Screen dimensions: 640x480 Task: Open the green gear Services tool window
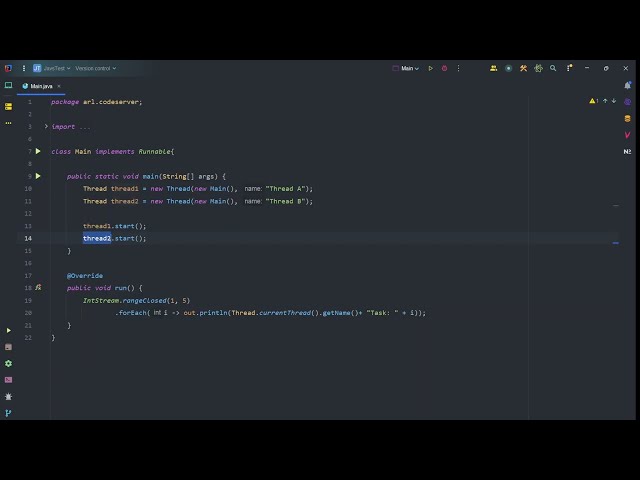(8, 363)
